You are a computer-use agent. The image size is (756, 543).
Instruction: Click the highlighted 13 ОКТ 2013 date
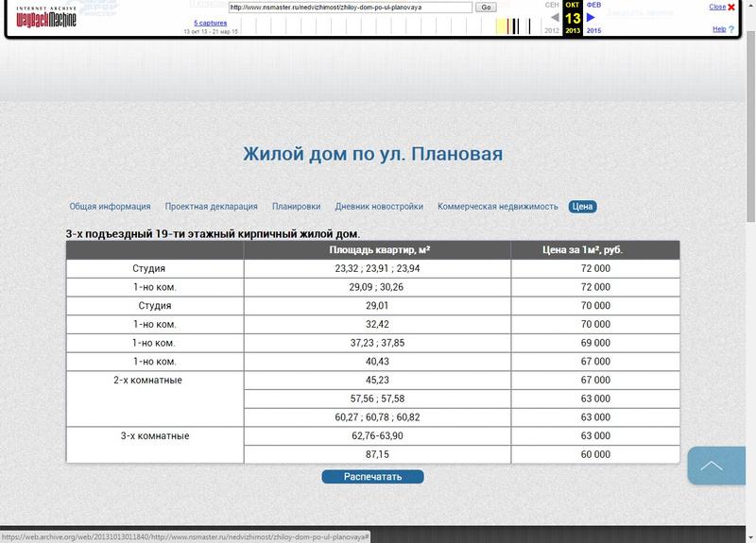[573, 17]
